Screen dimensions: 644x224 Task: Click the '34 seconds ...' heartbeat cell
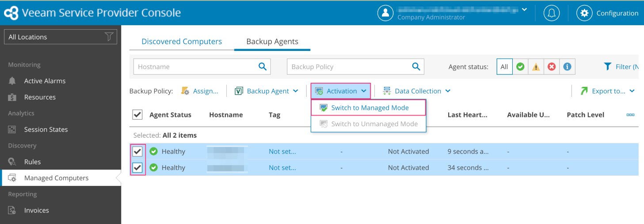click(x=469, y=168)
